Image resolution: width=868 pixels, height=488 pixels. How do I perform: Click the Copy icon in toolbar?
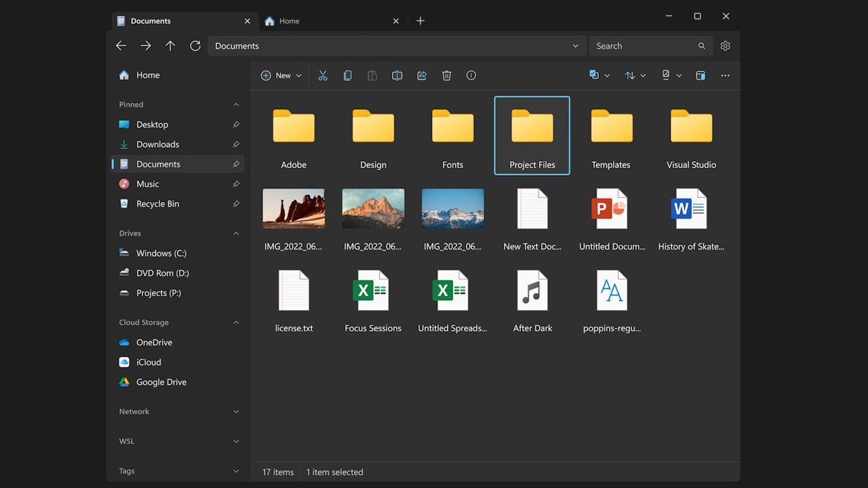(347, 75)
